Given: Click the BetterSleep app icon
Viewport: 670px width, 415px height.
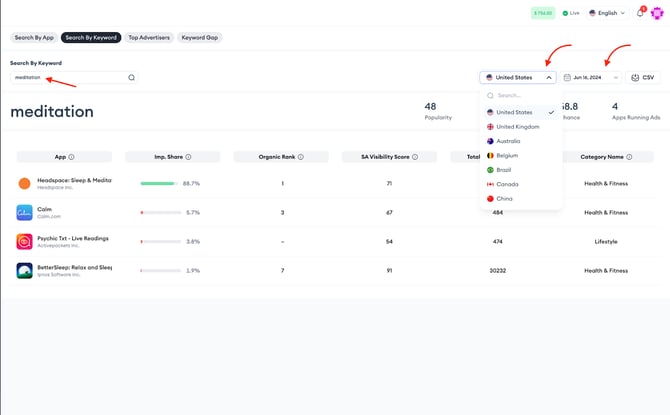Looking at the screenshot, I should [25, 270].
